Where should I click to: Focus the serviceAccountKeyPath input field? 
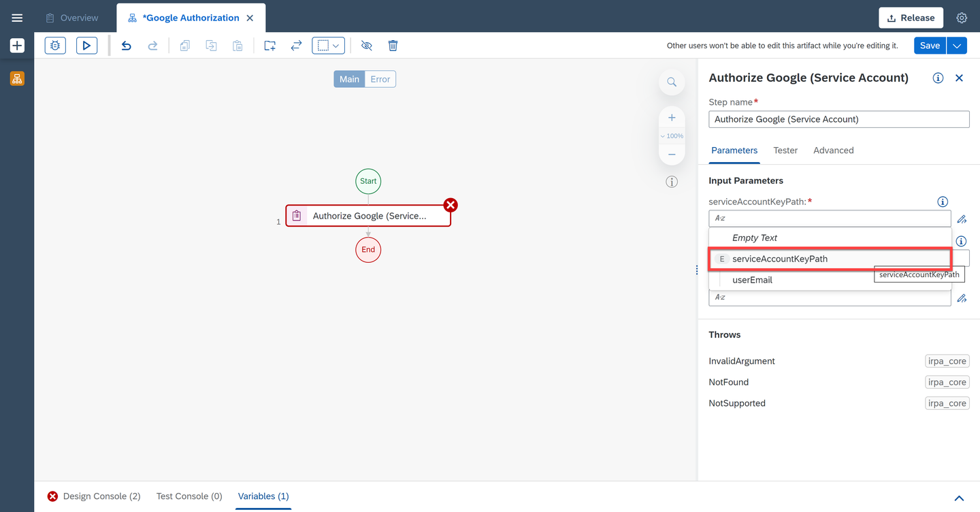tap(830, 219)
